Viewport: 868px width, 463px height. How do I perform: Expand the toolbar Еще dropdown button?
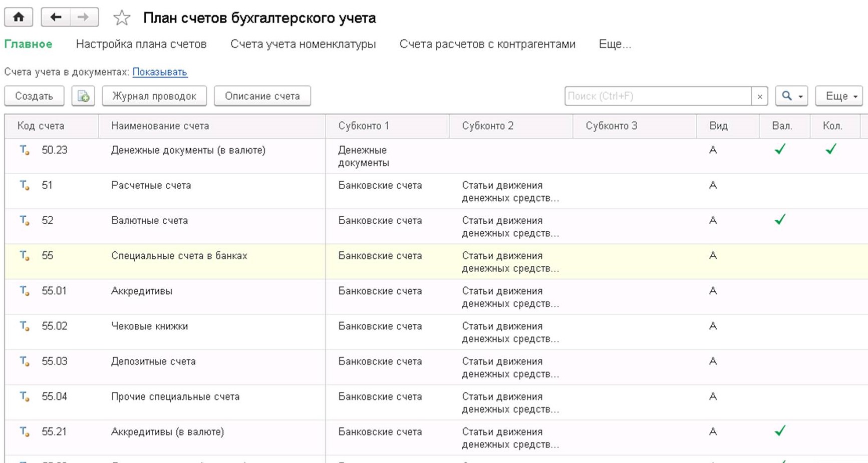point(839,96)
